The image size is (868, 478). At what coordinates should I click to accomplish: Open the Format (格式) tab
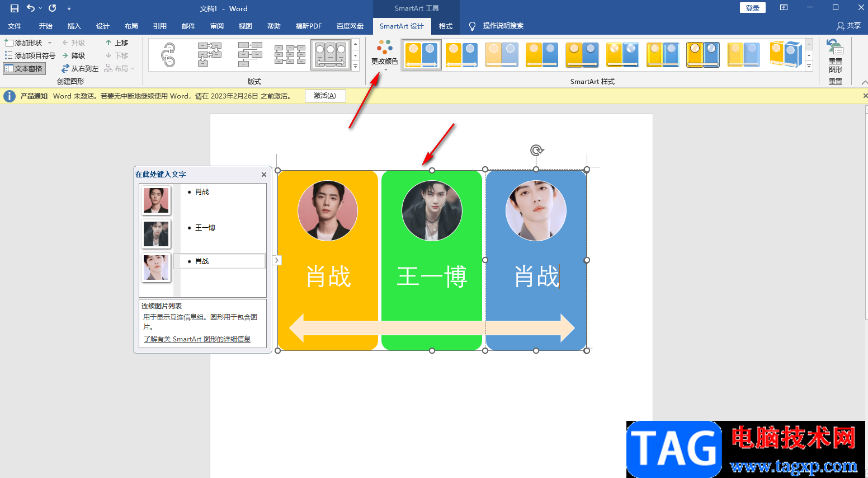(x=446, y=26)
